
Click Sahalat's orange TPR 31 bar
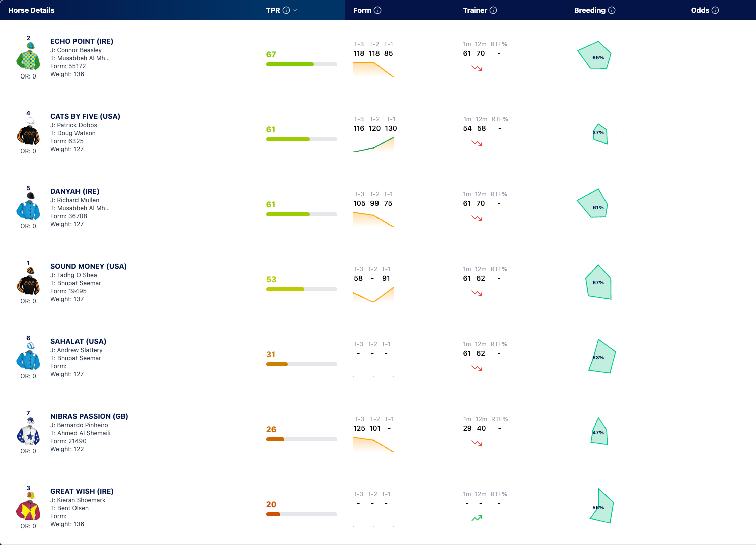[x=301, y=364]
